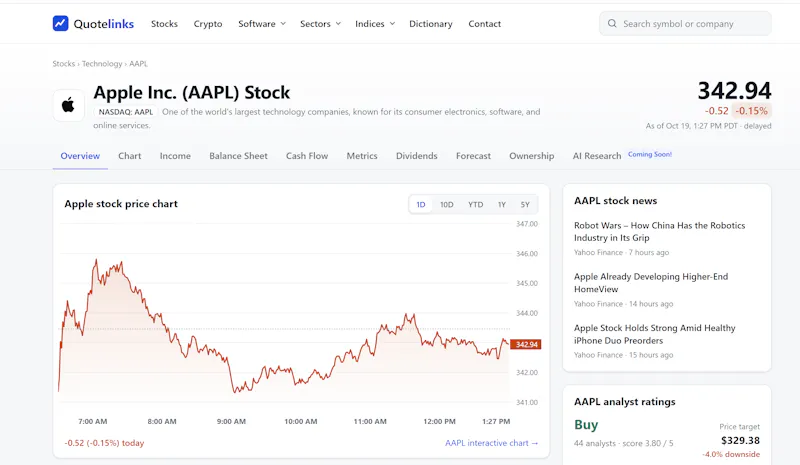
Task: Go to Stocks breadcrumb
Action: pos(63,64)
